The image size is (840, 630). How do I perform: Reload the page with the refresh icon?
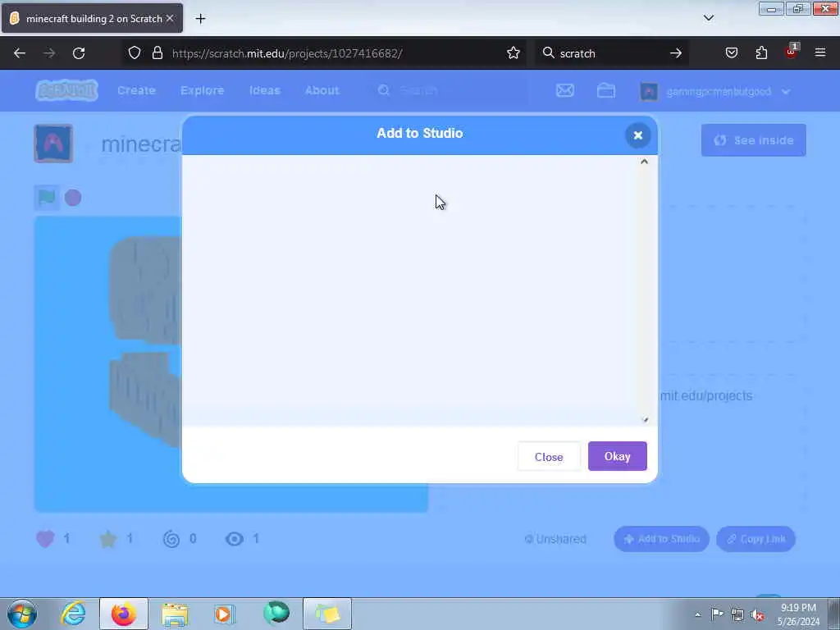pos(79,53)
